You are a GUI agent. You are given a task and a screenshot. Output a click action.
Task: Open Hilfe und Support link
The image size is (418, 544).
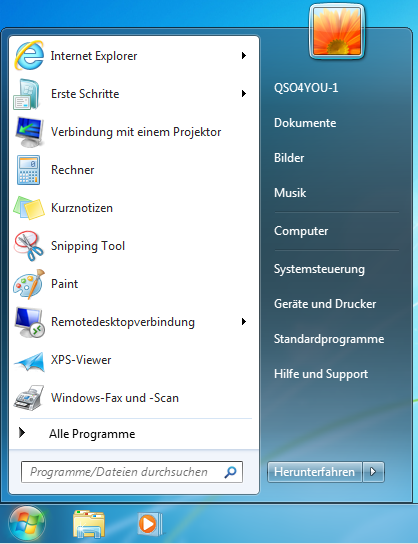(321, 374)
